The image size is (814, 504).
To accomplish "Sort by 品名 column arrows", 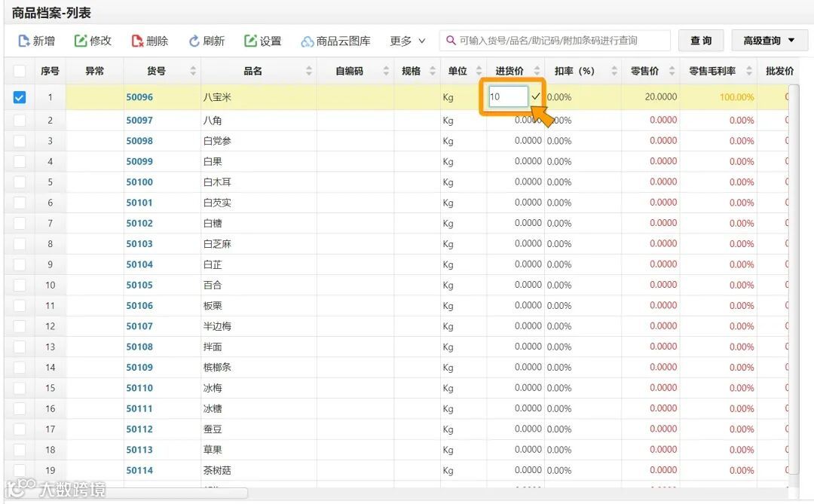I will (309, 71).
